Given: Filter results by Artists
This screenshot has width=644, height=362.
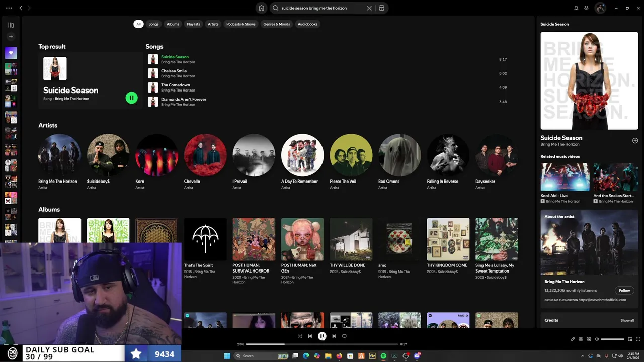Looking at the screenshot, I should tap(213, 24).
